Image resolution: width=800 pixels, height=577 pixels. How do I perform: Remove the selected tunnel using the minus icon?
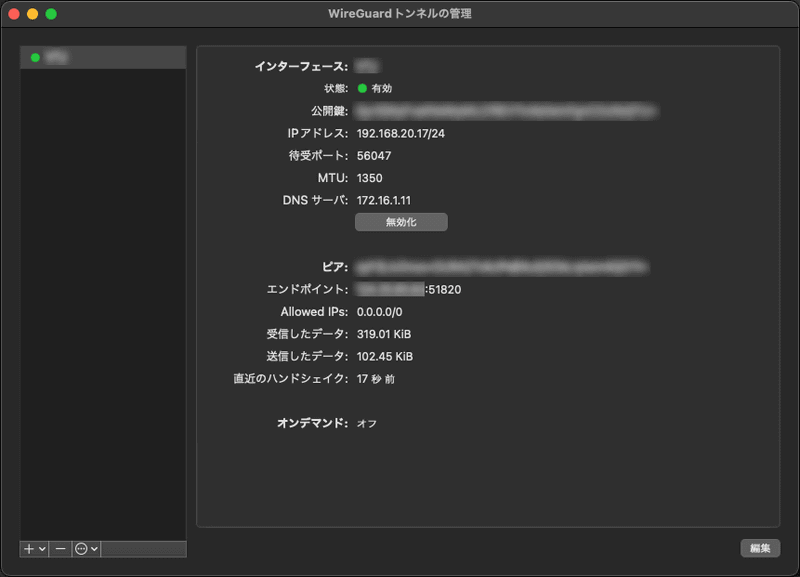(61, 549)
